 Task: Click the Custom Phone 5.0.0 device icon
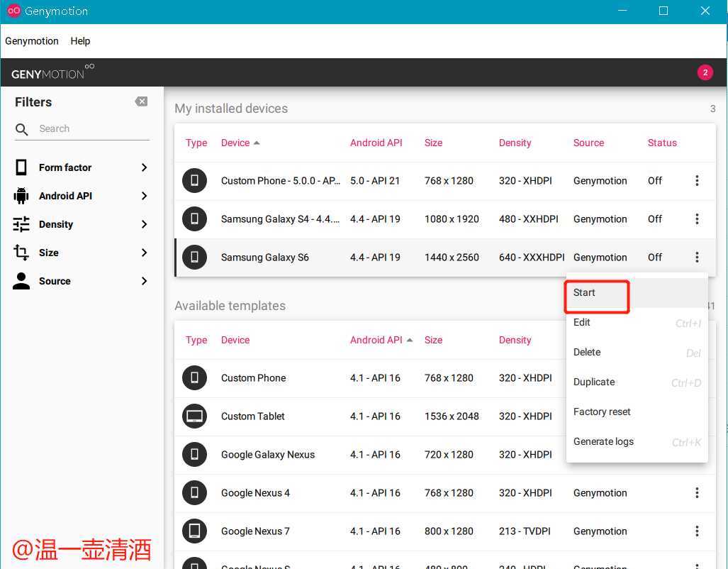point(194,180)
